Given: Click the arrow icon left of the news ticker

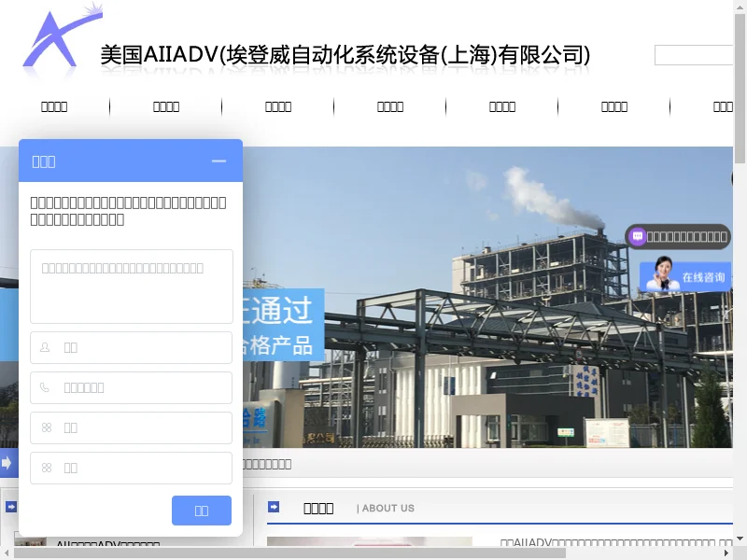Looking at the screenshot, I should tap(7, 463).
